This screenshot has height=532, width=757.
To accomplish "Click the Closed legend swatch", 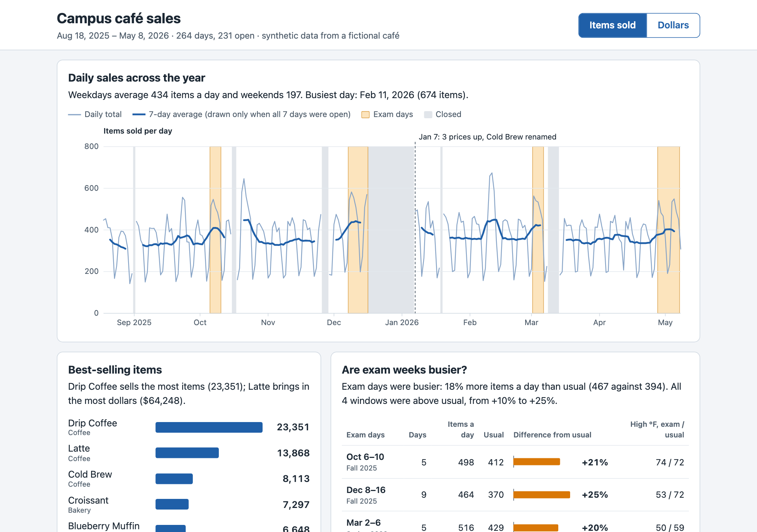I will point(428,115).
